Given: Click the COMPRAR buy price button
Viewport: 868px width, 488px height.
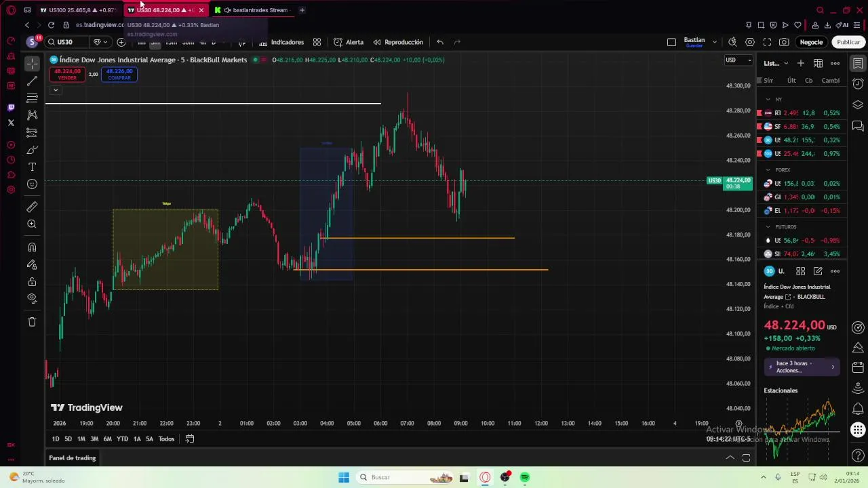Looking at the screenshot, I should (119, 74).
